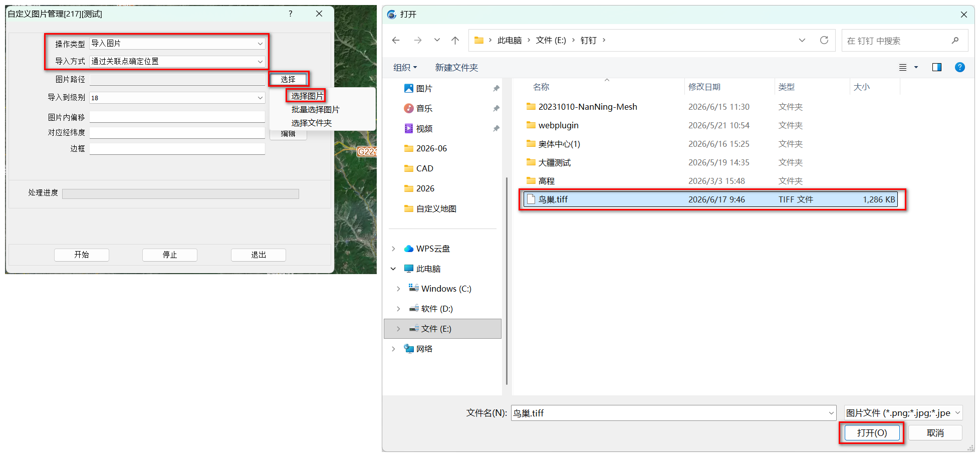This screenshot has height=457, width=980.
Task: Click the 取消 button
Action: pyautogui.click(x=935, y=433)
